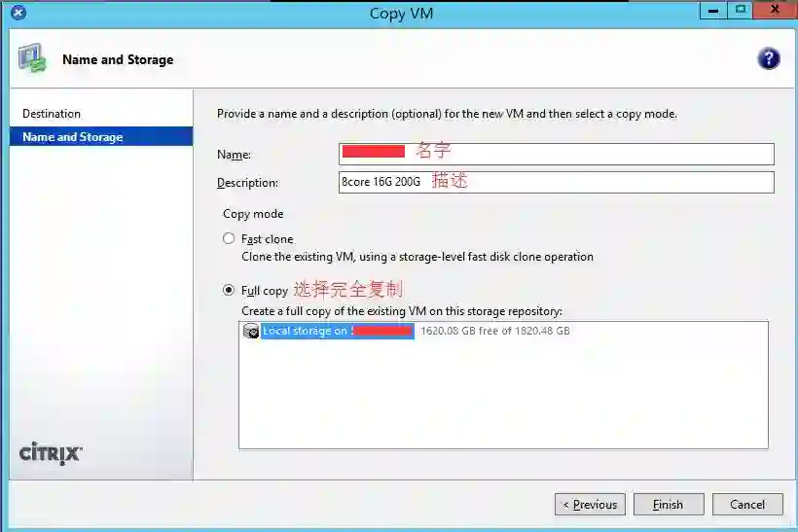Click the Copy VM wizard icon beside the heading
Image resolution: width=798 pixels, height=532 pixels.
pyautogui.click(x=32, y=58)
